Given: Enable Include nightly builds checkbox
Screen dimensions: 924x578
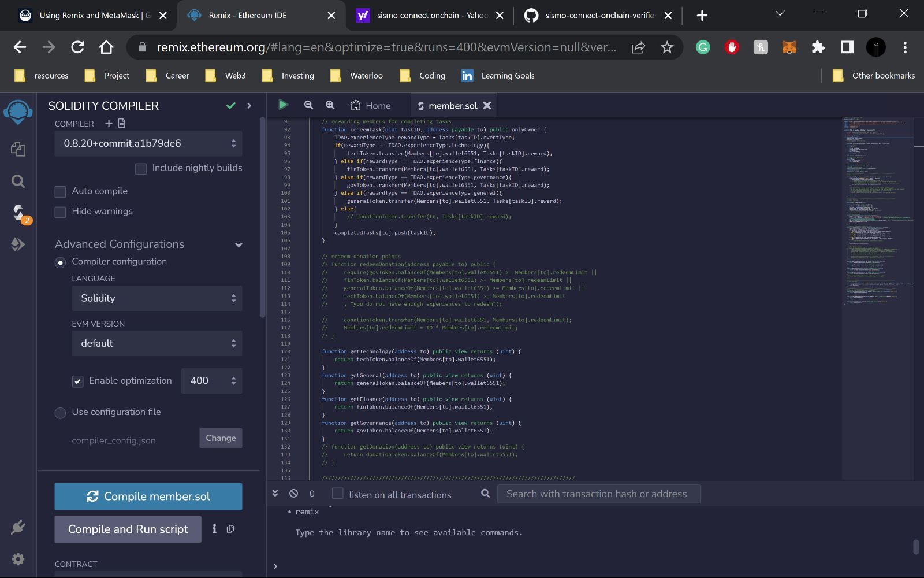Looking at the screenshot, I should (141, 169).
